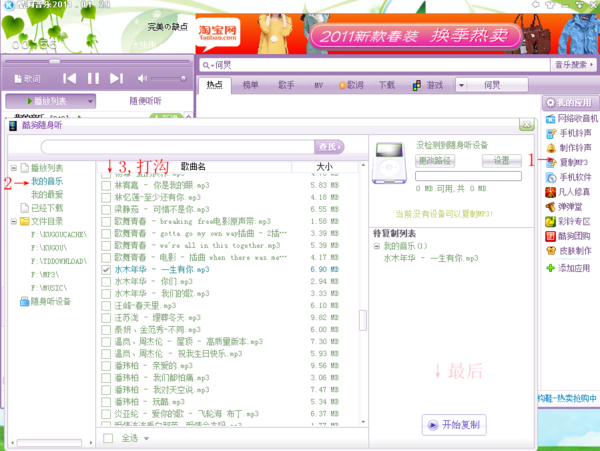Click the 游戏 tab icon
This screenshot has height=451, width=600.
tap(417, 85)
